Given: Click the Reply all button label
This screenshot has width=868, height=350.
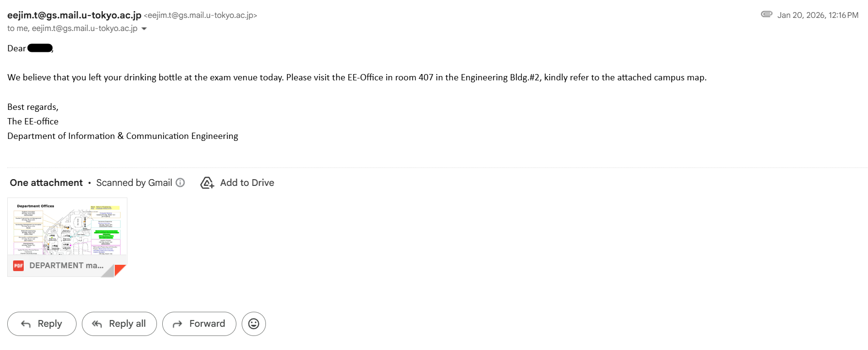Looking at the screenshot, I should pyautogui.click(x=127, y=323).
